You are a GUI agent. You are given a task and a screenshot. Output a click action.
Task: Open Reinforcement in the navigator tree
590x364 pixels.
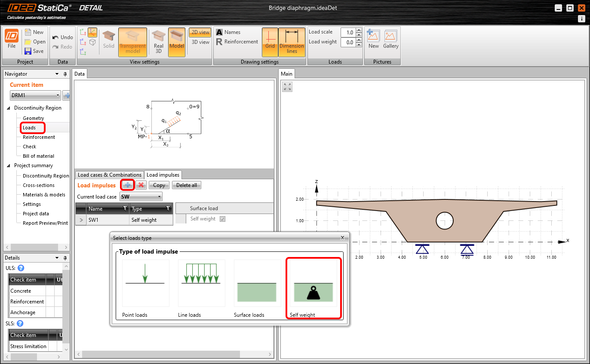point(39,137)
